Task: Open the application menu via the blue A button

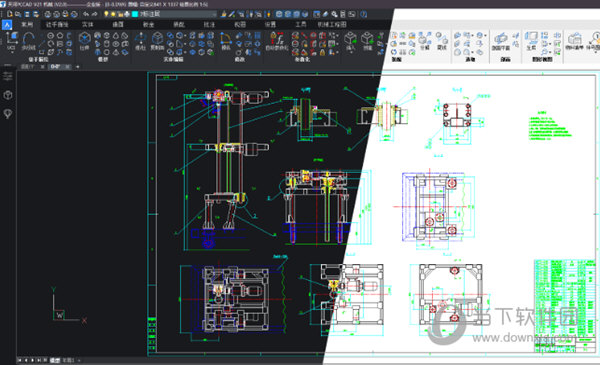Action: pos(7,24)
